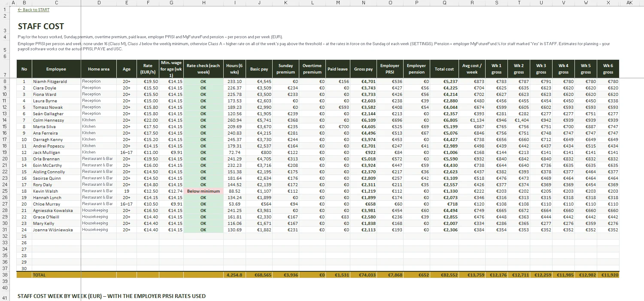The image size is (644, 301).
Task: Select the Hannah Lynch employee cell
Action: [x=56, y=197]
